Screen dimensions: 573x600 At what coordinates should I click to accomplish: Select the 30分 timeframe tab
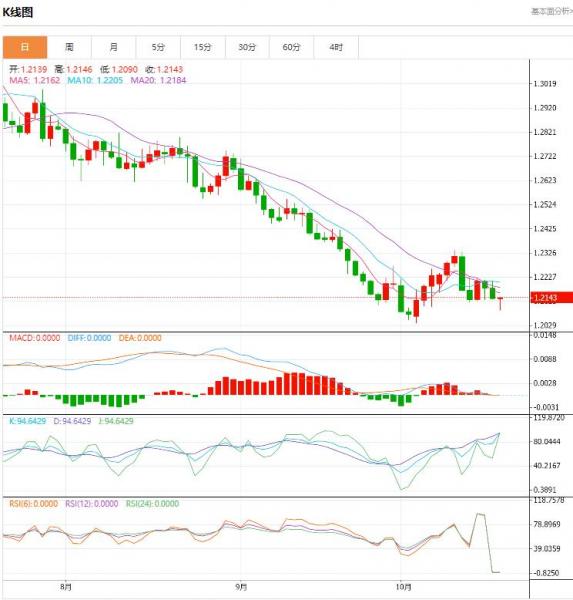[x=247, y=47]
